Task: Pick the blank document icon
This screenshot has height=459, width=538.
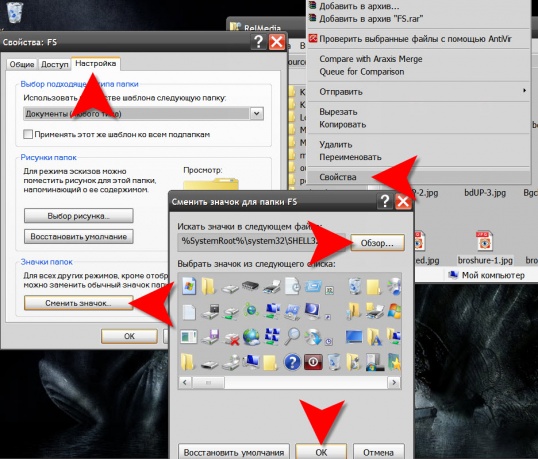Action: point(188,312)
